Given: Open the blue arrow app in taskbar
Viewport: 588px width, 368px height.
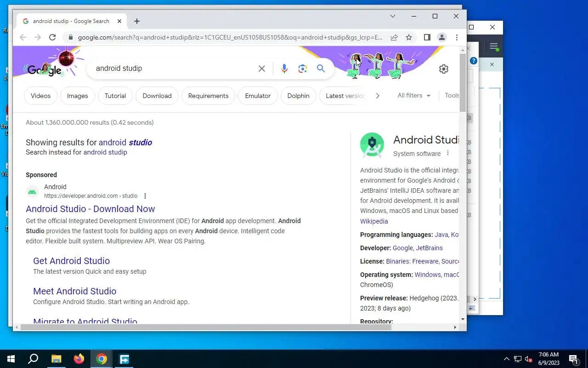Looking at the screenshot, I should (124, 359).
